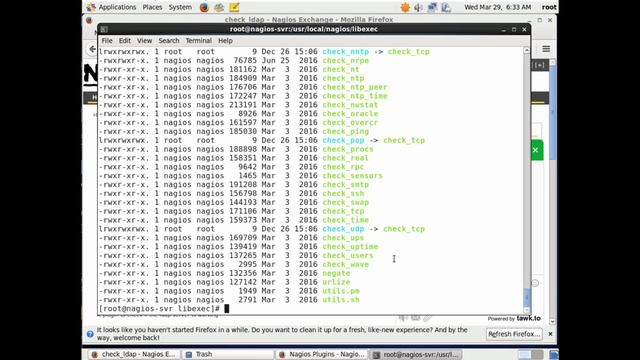Image resolution: width=640 pixels, height=360 pixels.
Task: Click the check_oracle filename in terminal
Action: point(350,114)
